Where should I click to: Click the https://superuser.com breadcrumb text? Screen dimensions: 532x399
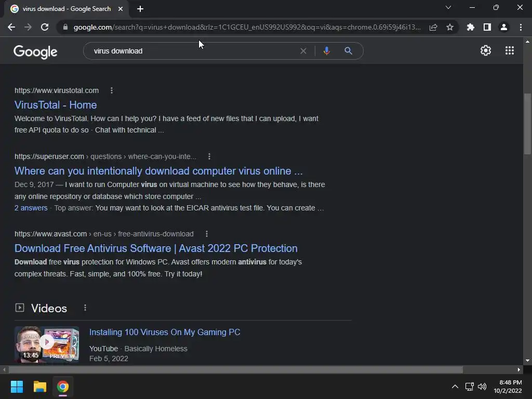point(49,156)
